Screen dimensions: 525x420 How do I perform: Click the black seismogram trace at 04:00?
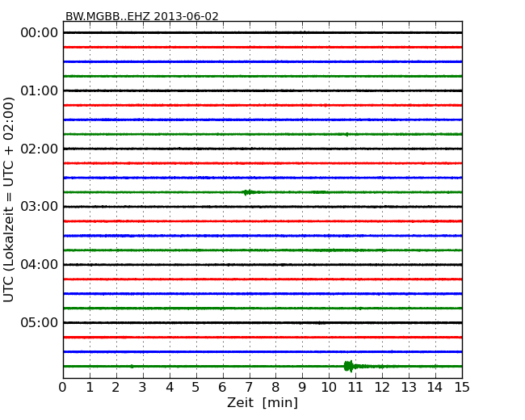click(262, 265)
